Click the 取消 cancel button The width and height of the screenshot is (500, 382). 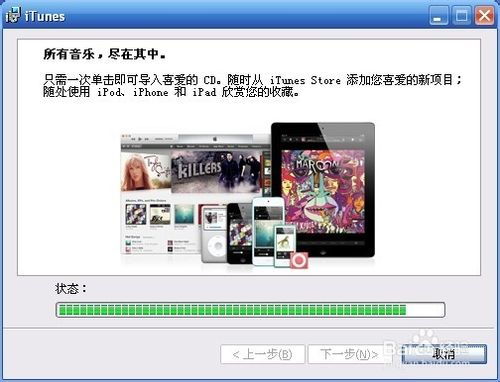(x=444, y=354)
